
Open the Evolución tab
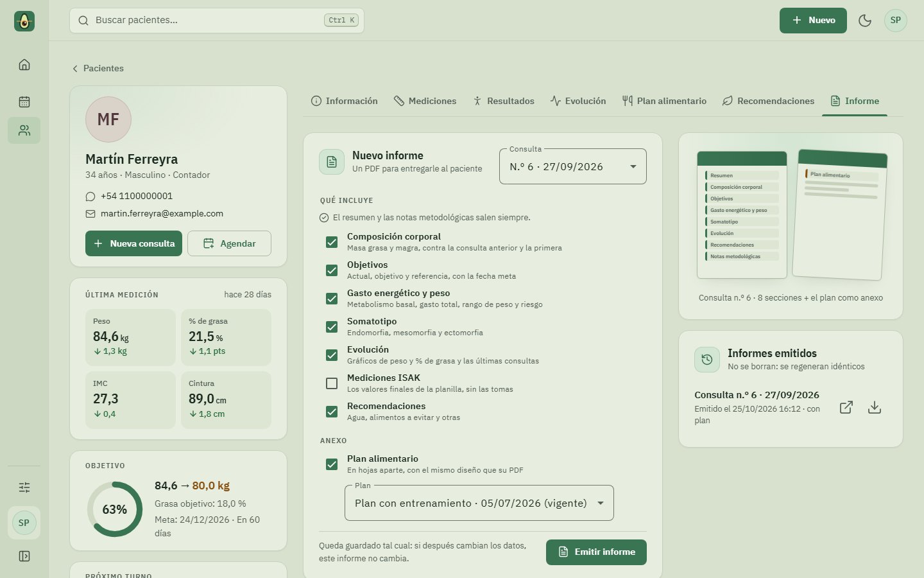(x=578, y=101)
